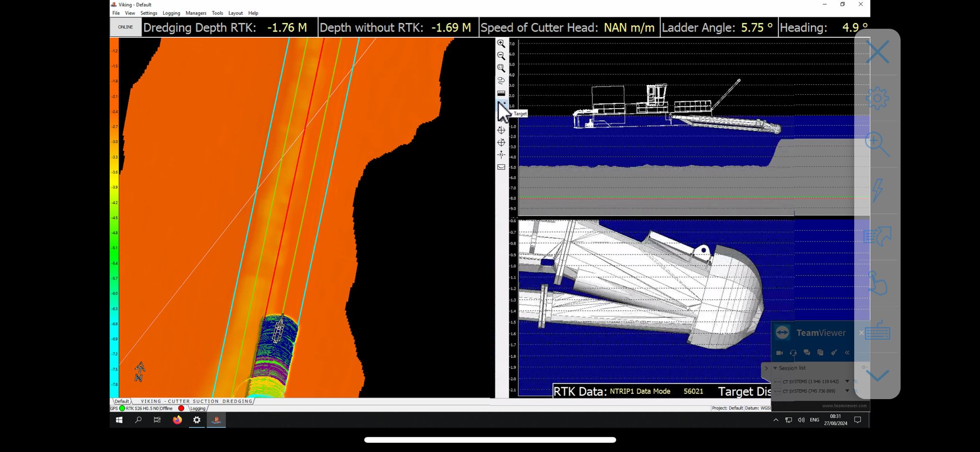This screenshot has width=980, height=452.
Task: Collapse the Session list triangle
Action: 775,368
